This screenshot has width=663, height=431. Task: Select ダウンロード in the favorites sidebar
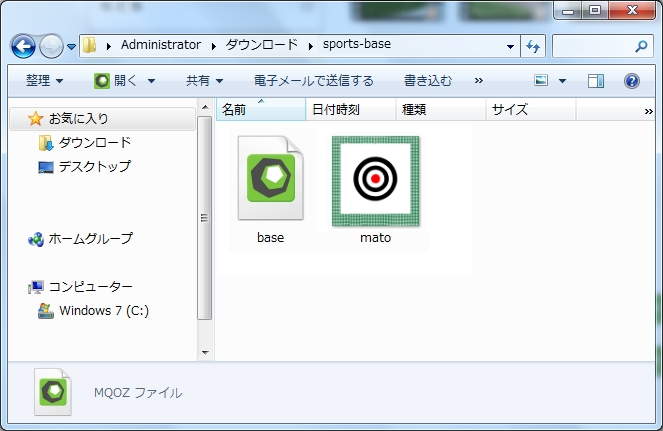click(x=94, y=143)
